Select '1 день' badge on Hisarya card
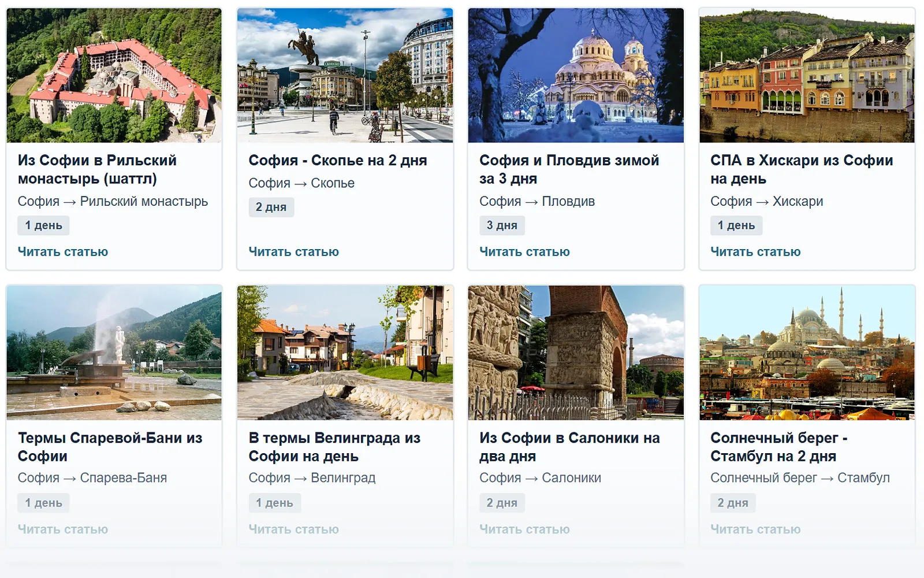Image resolution: width=924 pixels, height=578 pixels. (x=736, y=225)
